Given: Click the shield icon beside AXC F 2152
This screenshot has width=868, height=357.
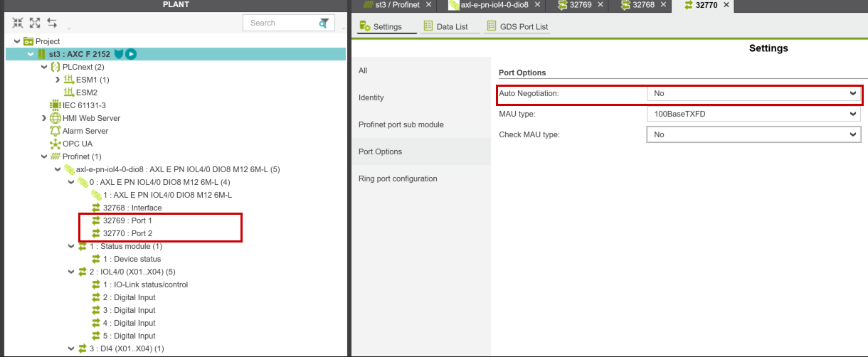Looking at the screenshot, I should [119, 54].
